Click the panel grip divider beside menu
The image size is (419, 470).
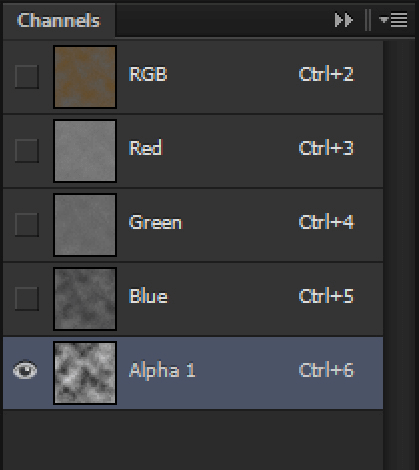click(368, 20)
